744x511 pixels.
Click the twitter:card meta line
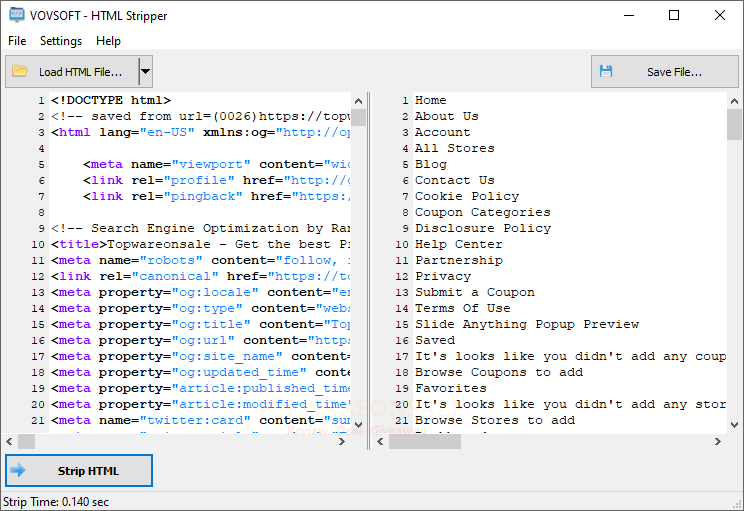tap(200, 420)
